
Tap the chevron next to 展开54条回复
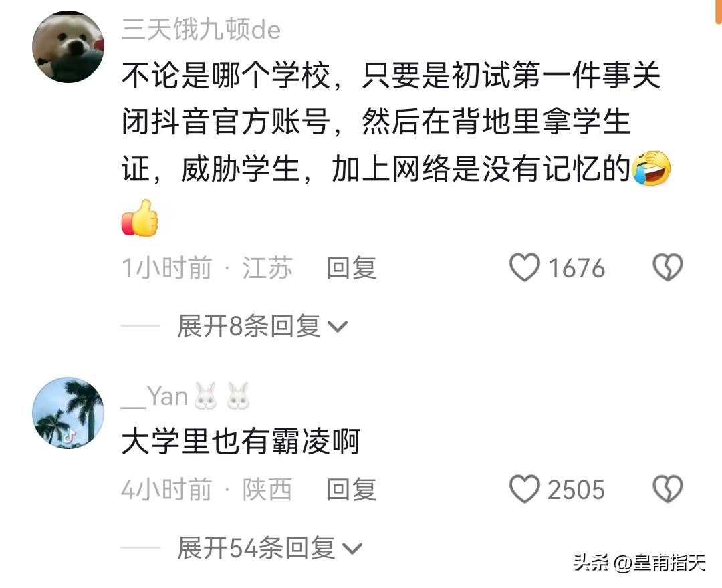point(353,549)
